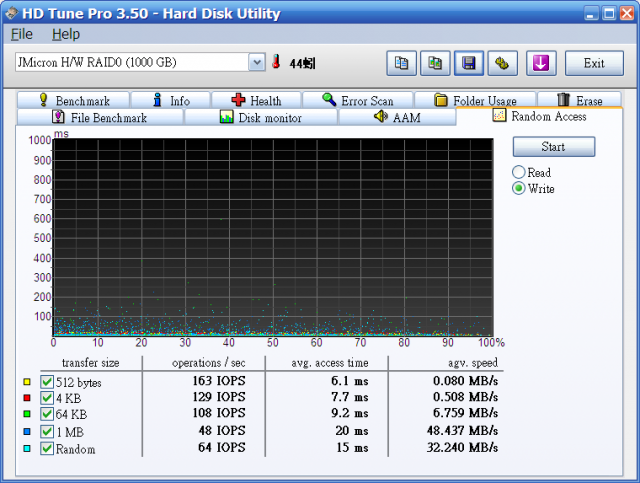
Task: Click the Exit button
Action: (x=594, y=63)
